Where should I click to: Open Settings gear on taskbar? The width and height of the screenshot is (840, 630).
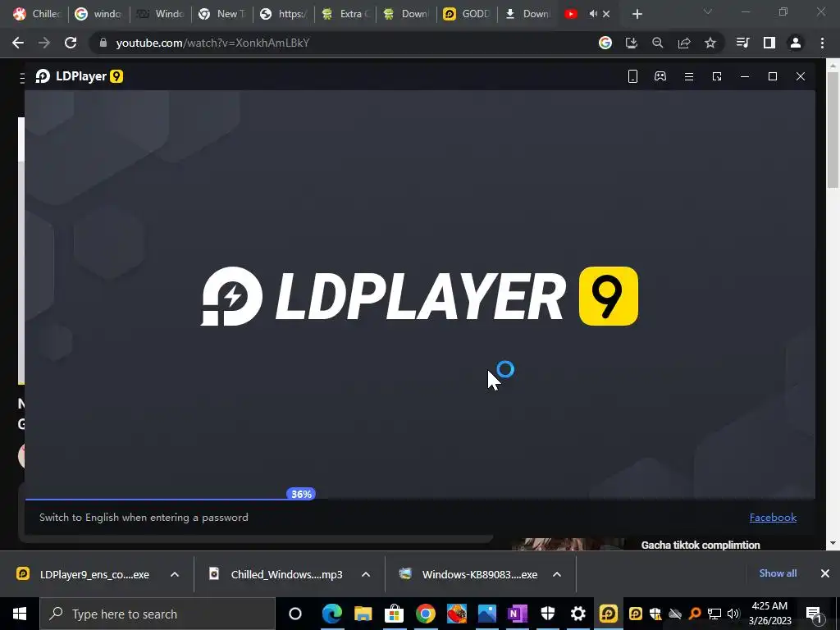(578, 614)
